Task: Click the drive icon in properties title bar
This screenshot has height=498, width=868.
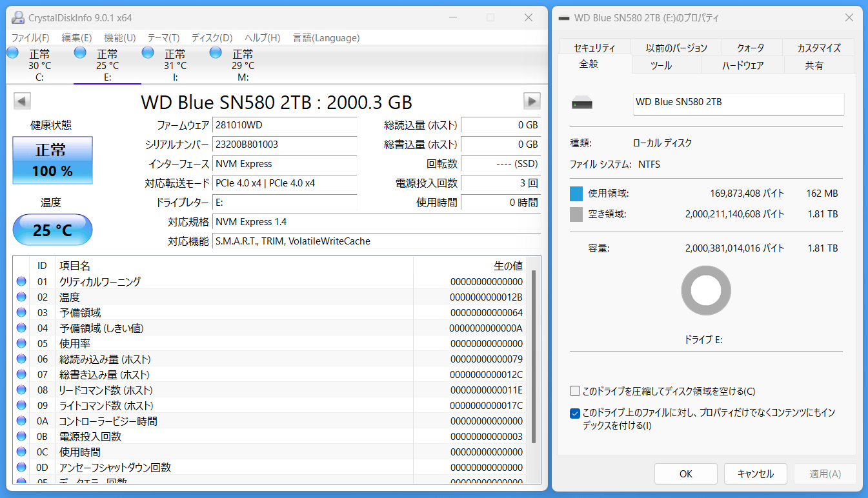Action: click(x=564, y=18)
